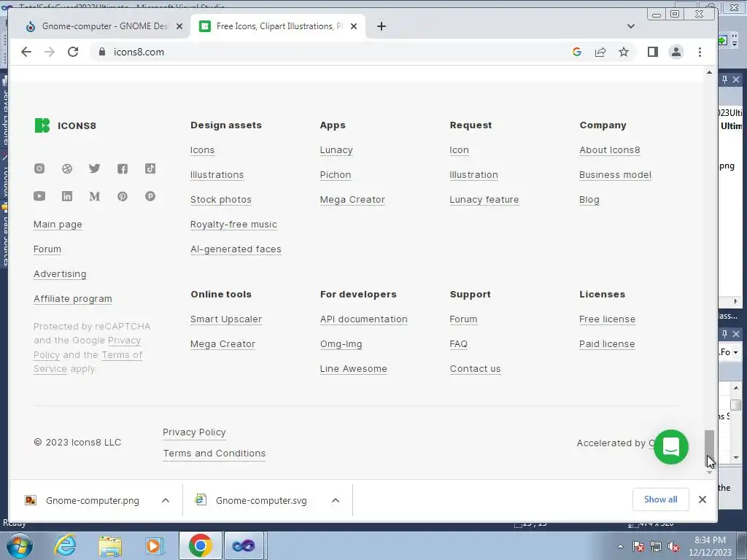Viewport: 747px width, 560px height.
Task: Open Windows Start menu
Action: pyautogui.click(x=20, y=545)
